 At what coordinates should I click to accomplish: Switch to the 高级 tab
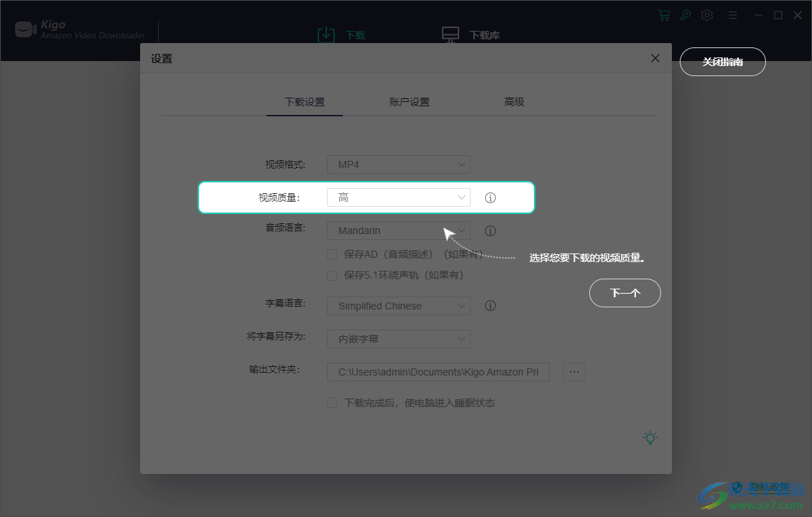click(515, 102)
